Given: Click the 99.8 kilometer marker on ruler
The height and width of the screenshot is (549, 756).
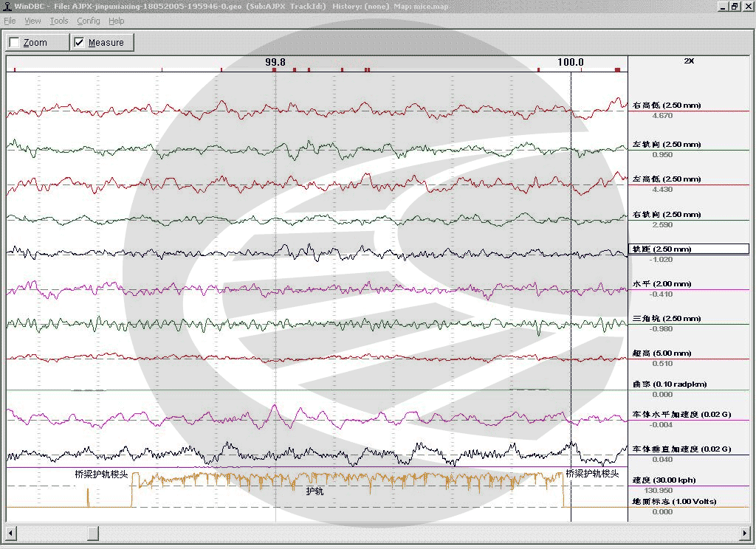Looking at the screenshot, I should (275, 62).
